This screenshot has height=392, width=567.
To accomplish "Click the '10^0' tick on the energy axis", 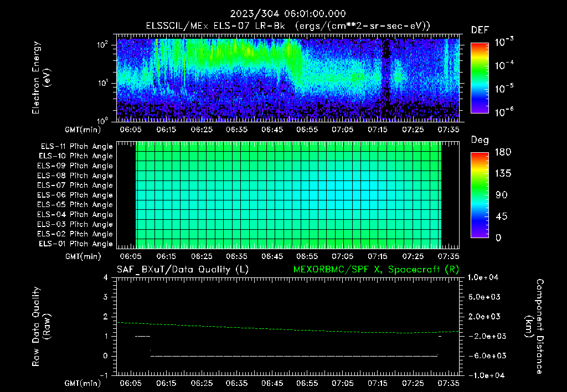I will click(x=102, y=120).
